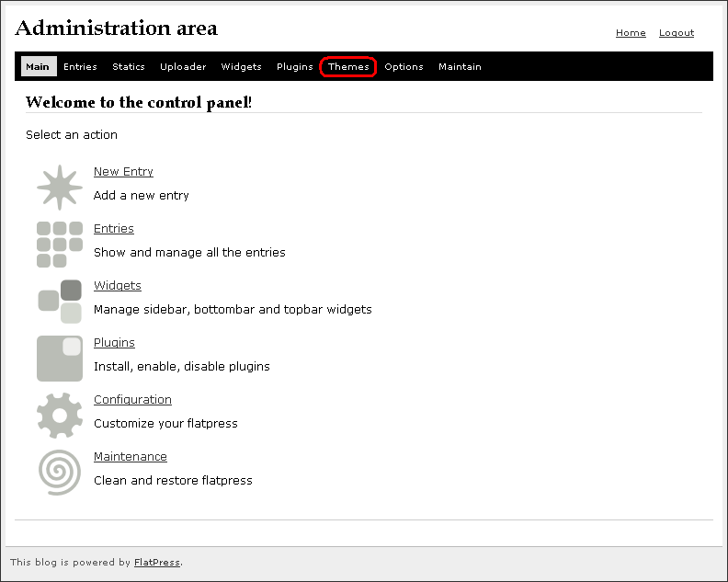Follow the Configuration link
Viewport: 728px width, 582px height.
[132, 400]
